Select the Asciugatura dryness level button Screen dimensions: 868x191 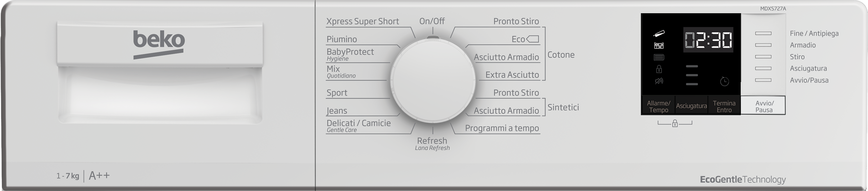pyautogui.click(x=691, y=106)
